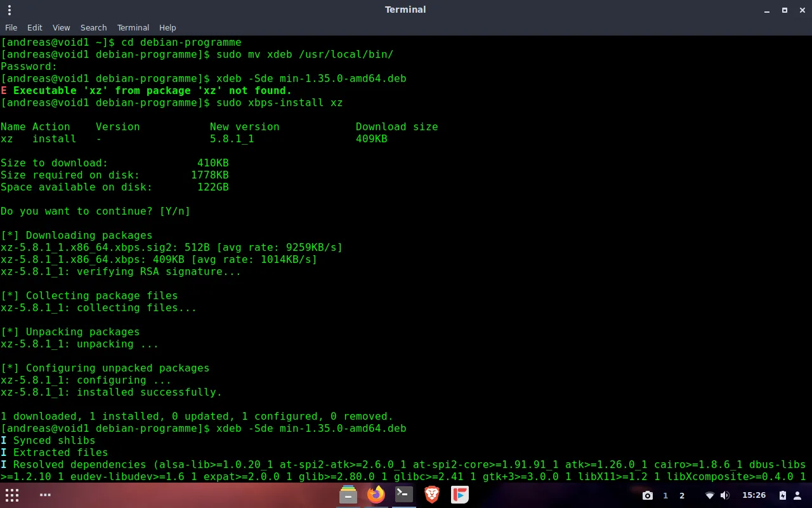This screenshot has width=812, height=508.
Task: Open the application grid launcher
Action: [12, 495]
